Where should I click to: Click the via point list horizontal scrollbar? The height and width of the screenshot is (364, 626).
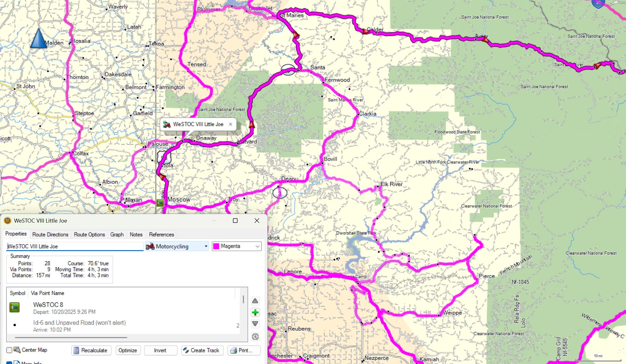point(71,337)
